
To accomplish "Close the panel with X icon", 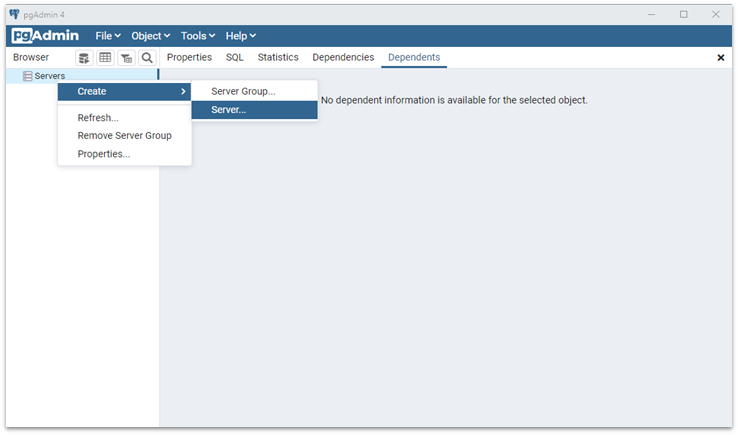I will pyautogui.click(x=721, y=57).
